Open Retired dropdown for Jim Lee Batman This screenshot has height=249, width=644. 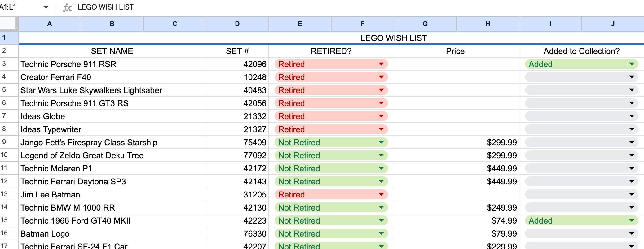click(x=381, y=195)
